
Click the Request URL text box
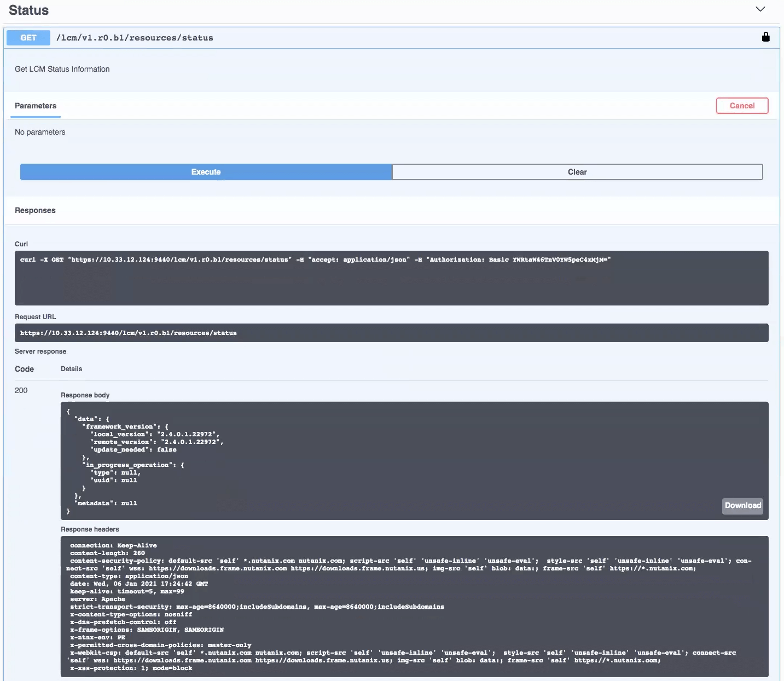tap(391, 333)
